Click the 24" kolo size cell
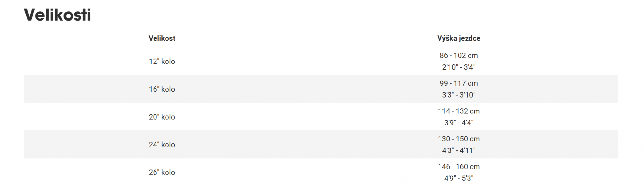 point(162,144)
